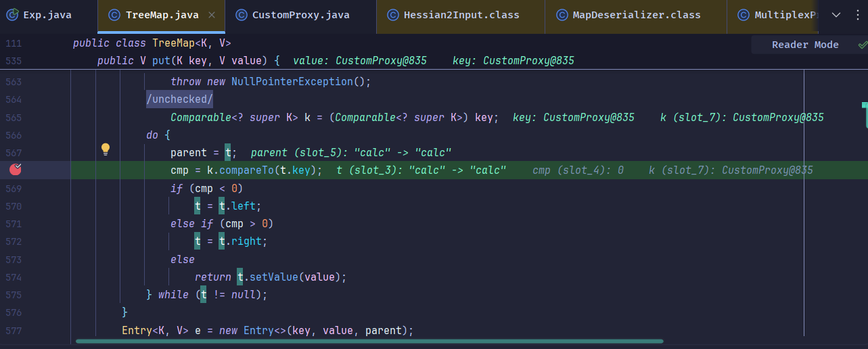The image size is (868, 349).
Task: Click the green inspection checkmark icon
Action: pyautogui.click(x=862, y=45)
